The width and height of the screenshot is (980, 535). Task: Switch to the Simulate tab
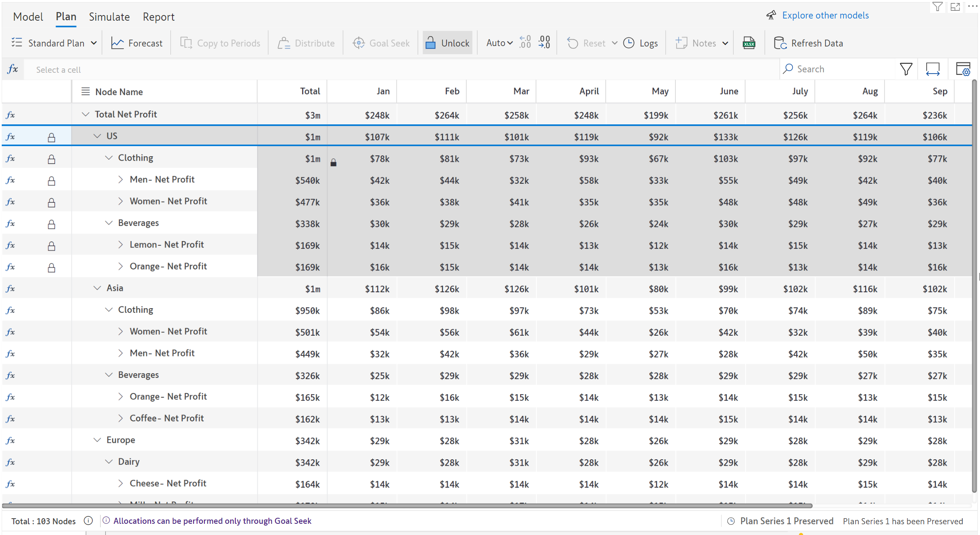109,17
